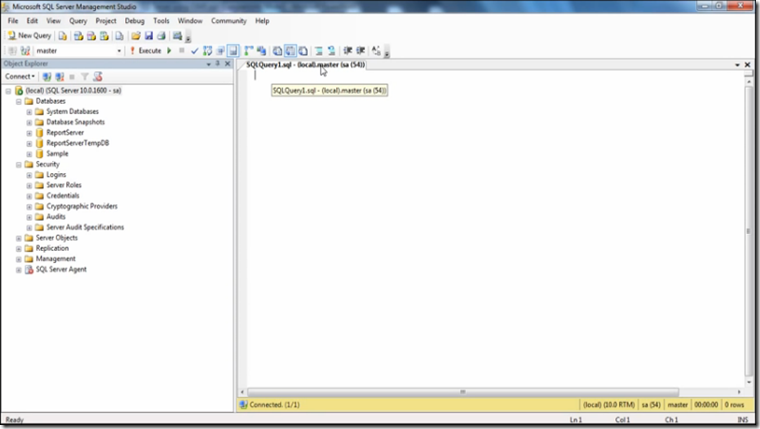760x429 pixels.
Task: Expand the Sample database node
Action: pyautogui.click(x=29, y=154)
